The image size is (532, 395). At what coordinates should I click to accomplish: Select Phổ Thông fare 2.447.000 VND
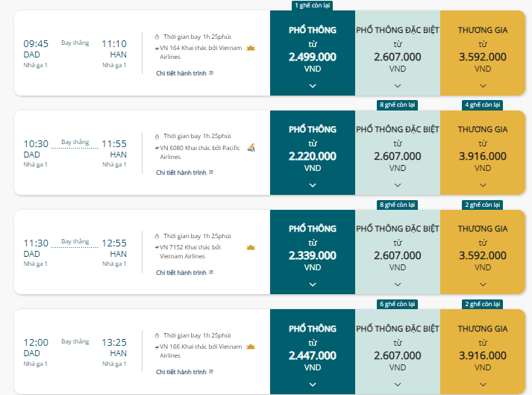tap(313, 352)
